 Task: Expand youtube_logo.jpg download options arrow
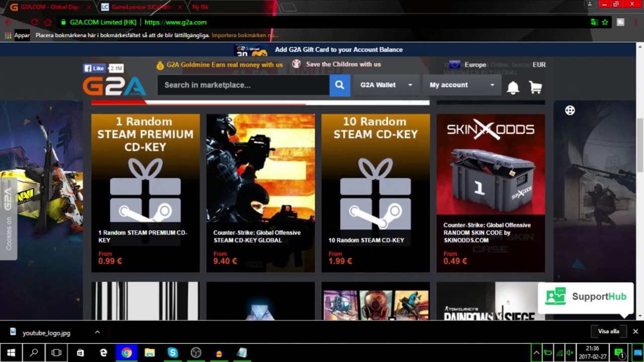pos(97,332)
